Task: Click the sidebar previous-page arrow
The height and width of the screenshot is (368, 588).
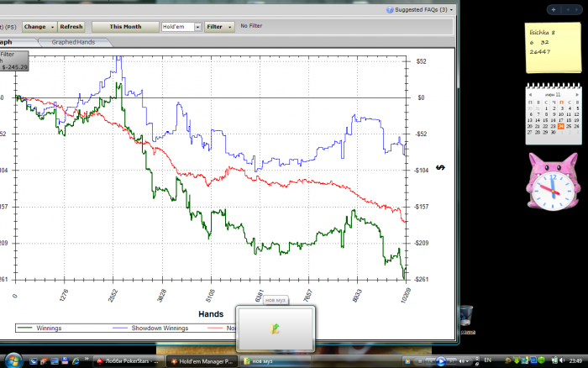Action: [568, 10]
